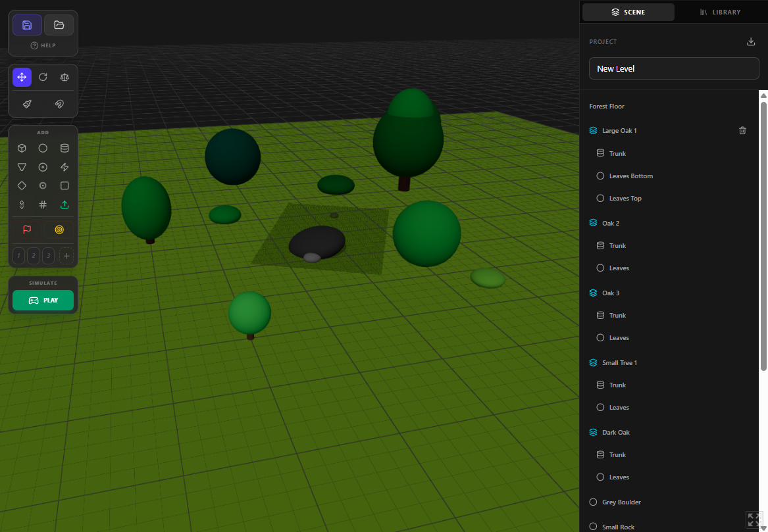Collapse the Oak 2 group

coord(593,223)
